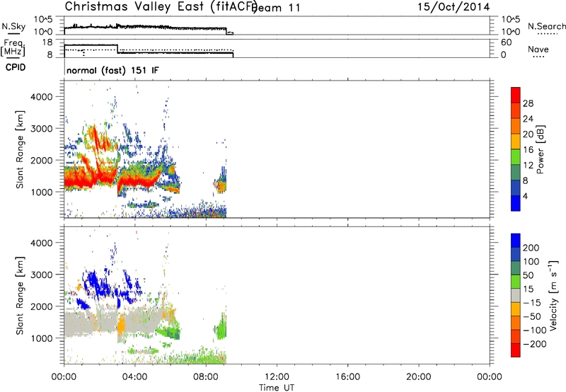Select the 1000 km tick on power panel
Viewport: 566px width, 392px height.
[x=42, y=192]
